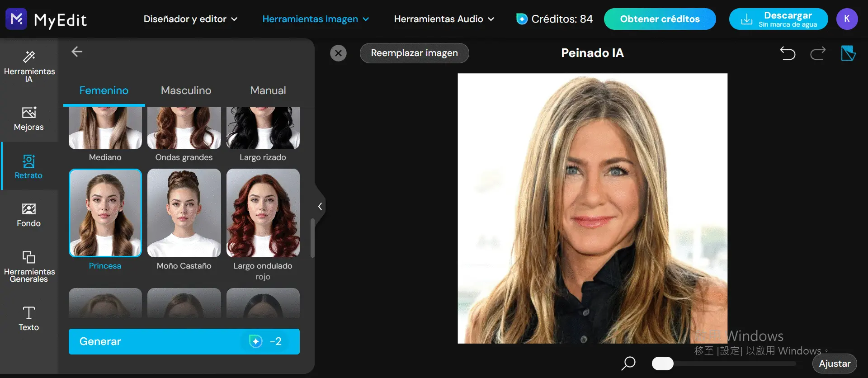Undo the last action
868x378 pixels.
pyautogui.click(x=788, y=53)
